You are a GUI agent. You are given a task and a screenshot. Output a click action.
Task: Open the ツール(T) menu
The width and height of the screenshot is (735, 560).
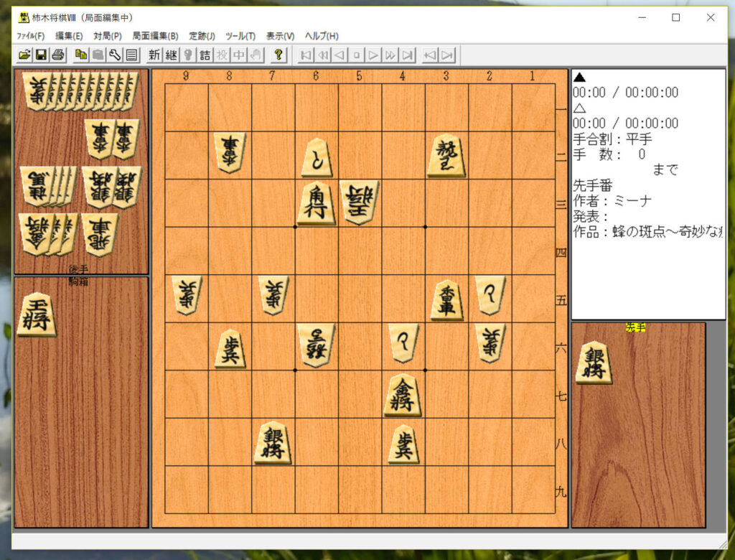pos(240,36)
